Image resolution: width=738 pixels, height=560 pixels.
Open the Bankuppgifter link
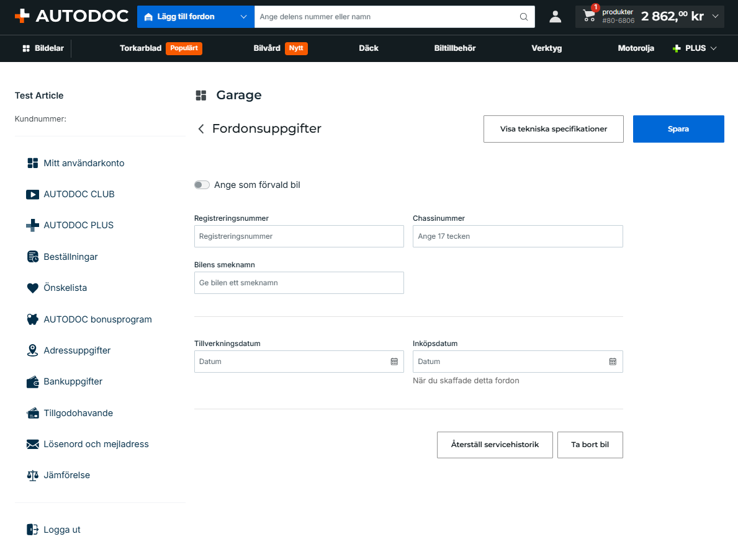pyautogui.click(x=73, y=382)
